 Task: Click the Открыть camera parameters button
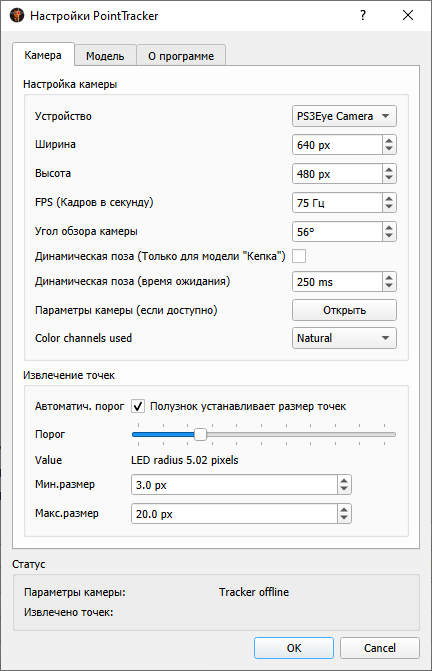344,310
